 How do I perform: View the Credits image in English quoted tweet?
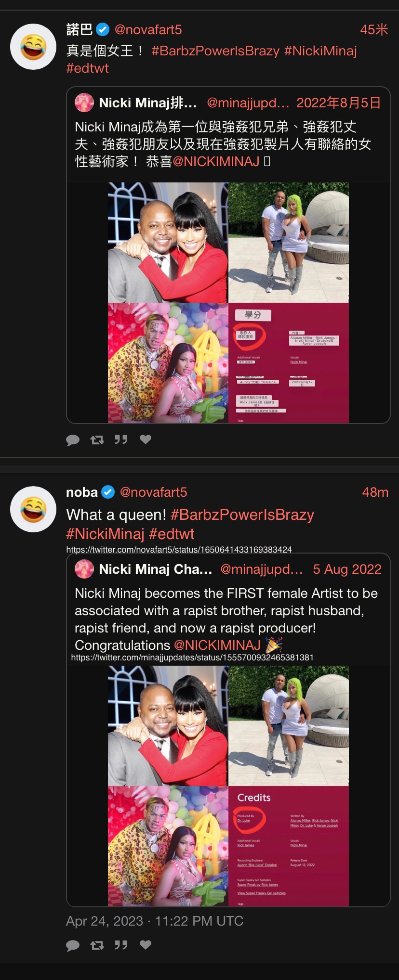[x=289, y=846]
